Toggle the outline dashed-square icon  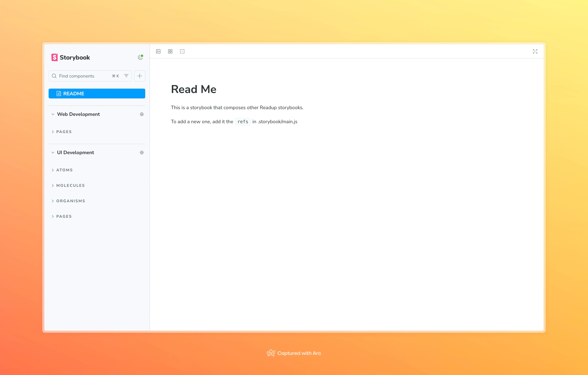pyautogui.click(x=182, y=51)
